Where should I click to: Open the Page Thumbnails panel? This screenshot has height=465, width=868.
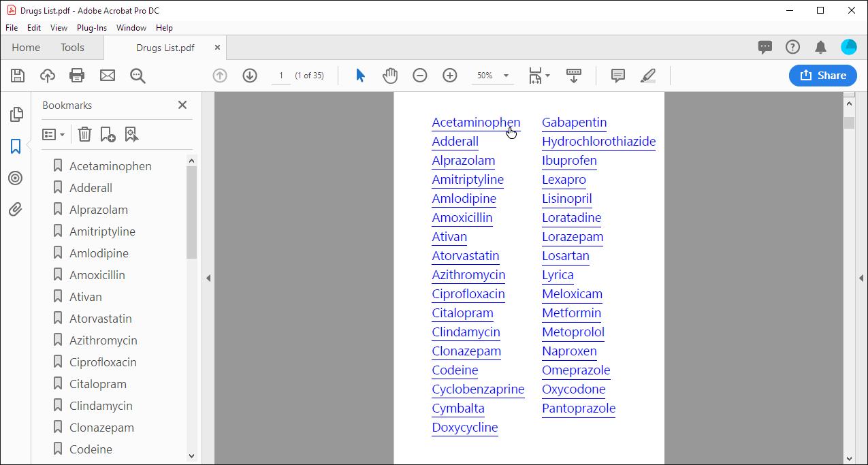point(15,114)
